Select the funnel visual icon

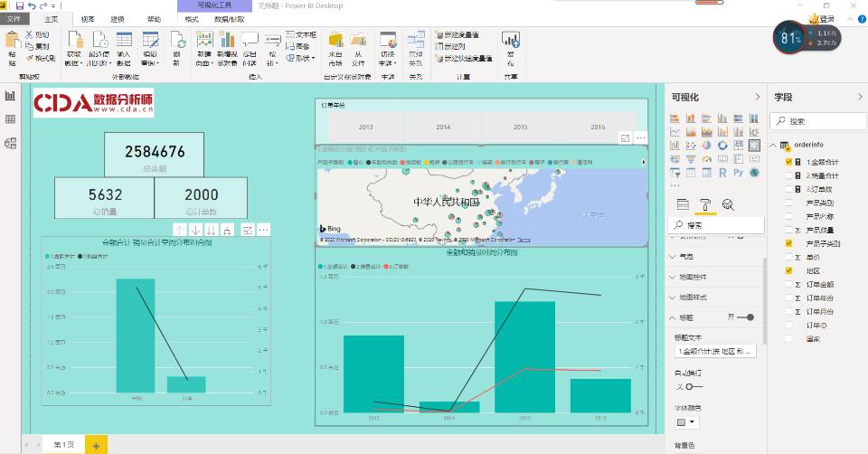[x=690, y=159]
